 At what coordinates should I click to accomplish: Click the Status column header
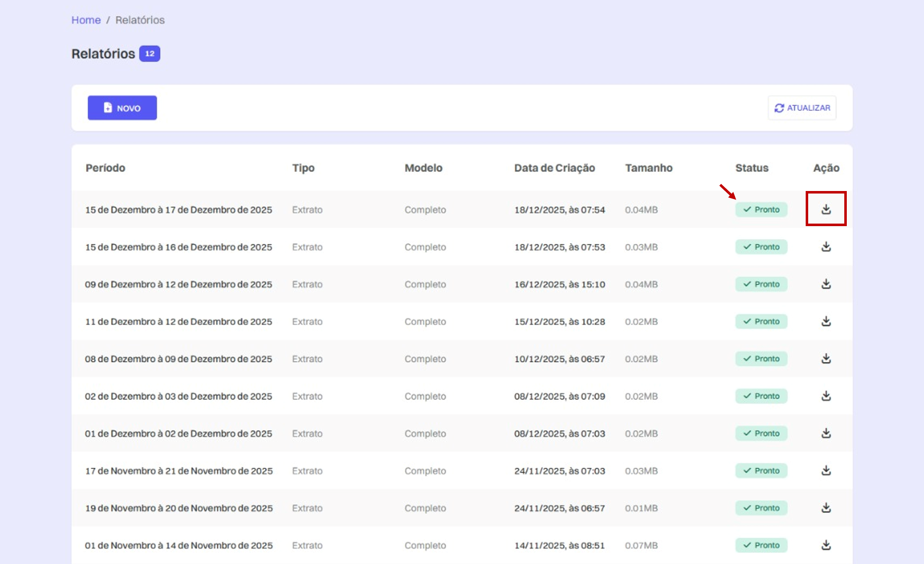tap(752, 168)
